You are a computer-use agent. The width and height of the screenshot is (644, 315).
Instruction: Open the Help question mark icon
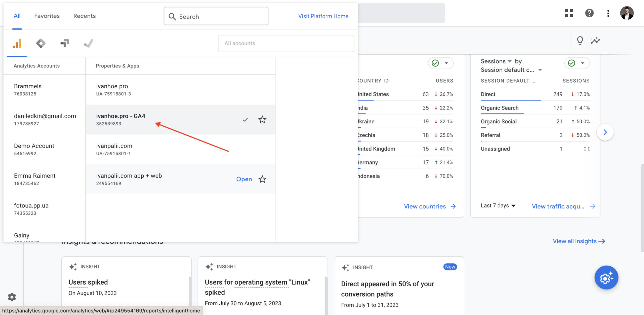tap(589, 13)
